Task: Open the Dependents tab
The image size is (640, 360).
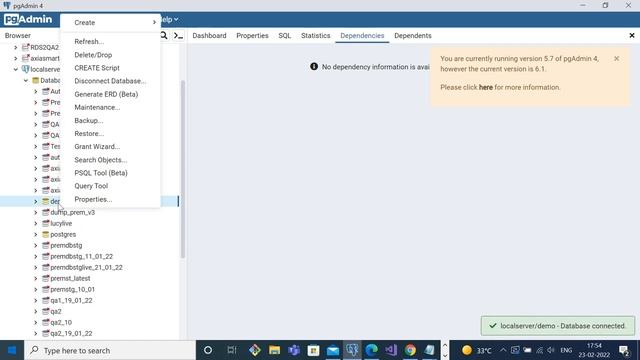Action: click(x=413, y=36)
